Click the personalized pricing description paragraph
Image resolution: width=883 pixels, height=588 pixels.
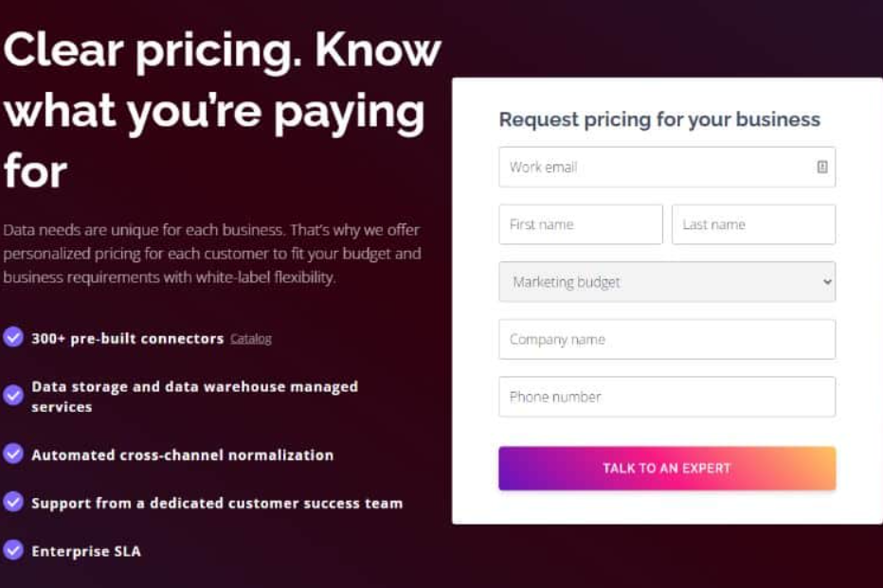click(211, 254)
